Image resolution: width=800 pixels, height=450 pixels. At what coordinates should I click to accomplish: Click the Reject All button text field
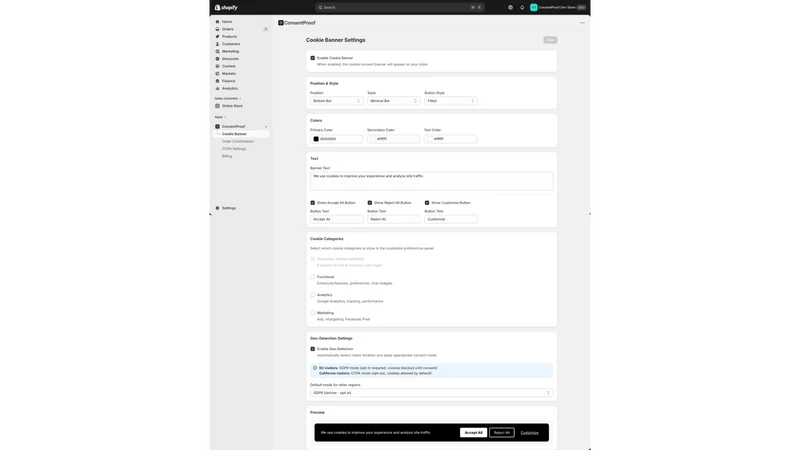394,219
